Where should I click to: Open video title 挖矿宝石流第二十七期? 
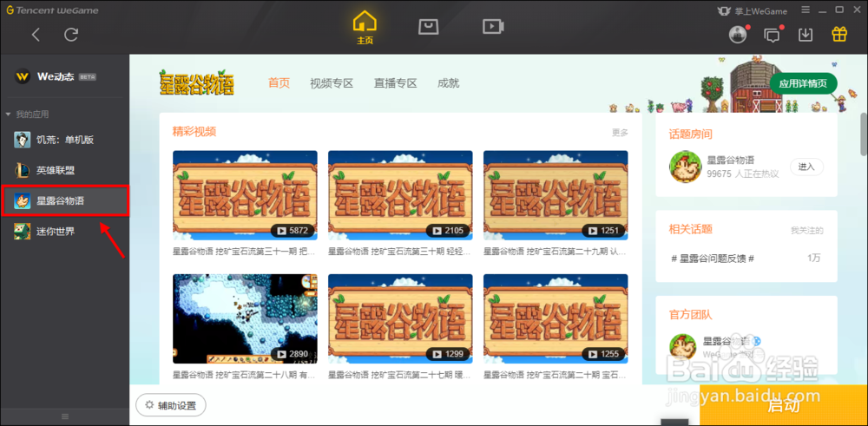[399, 375]
